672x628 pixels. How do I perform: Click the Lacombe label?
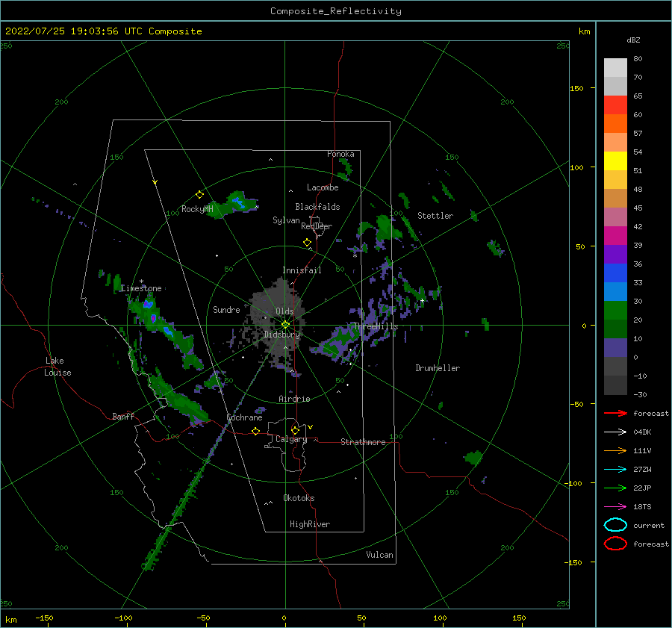323,187
